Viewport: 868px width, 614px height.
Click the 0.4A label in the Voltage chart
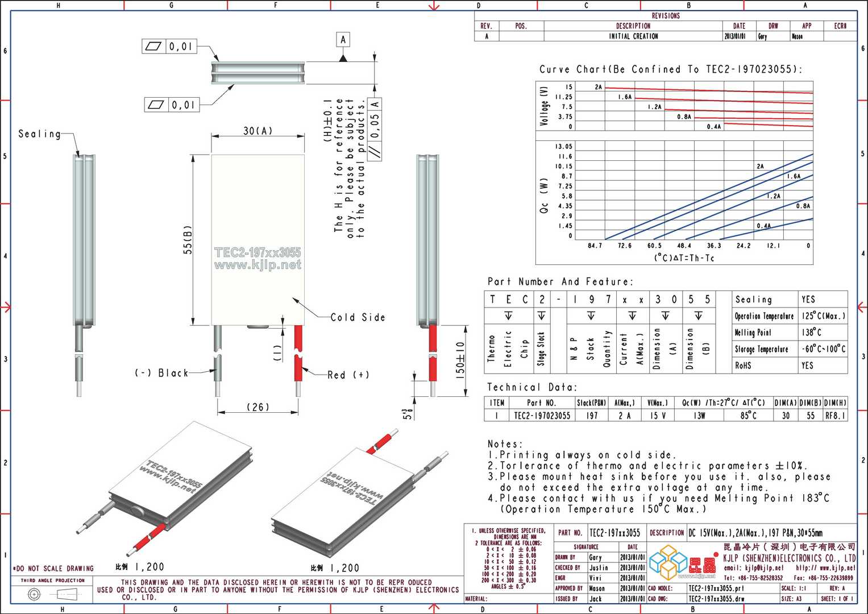pos(714,127)
